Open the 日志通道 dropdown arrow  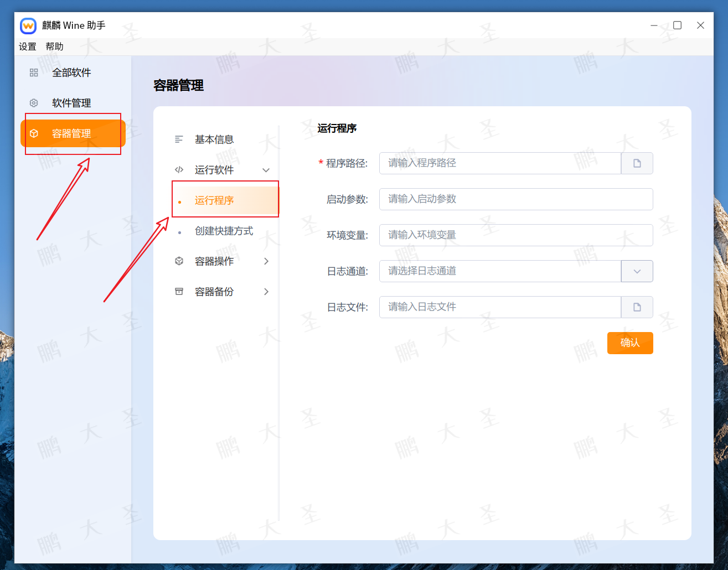637,271
